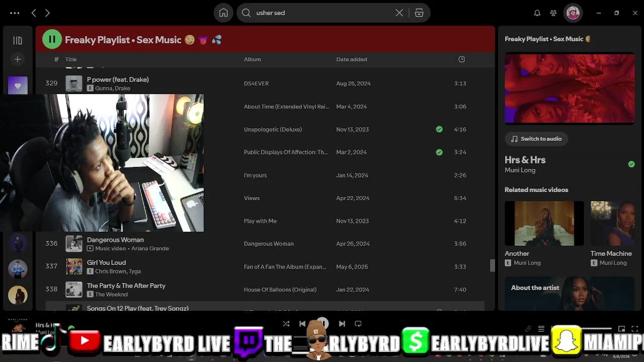644x362 pixels.
Task: Expand Your Library sidebar
Action: tap(18, 40)
